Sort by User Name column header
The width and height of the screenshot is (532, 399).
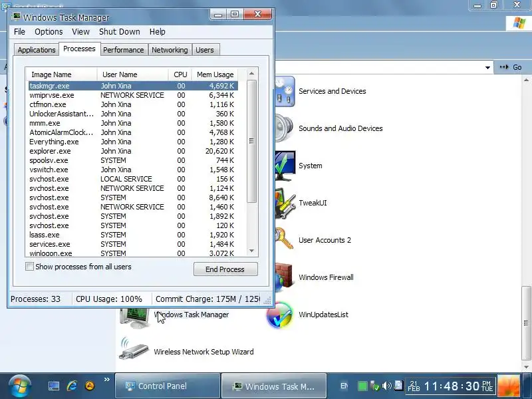pyautogui.click(x=133, y=74)
